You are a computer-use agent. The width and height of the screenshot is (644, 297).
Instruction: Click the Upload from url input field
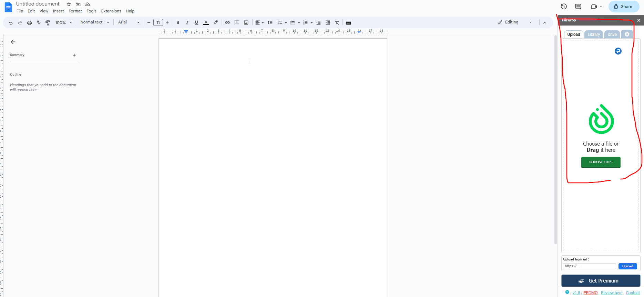pyautogui.click(x=589, y=266)
